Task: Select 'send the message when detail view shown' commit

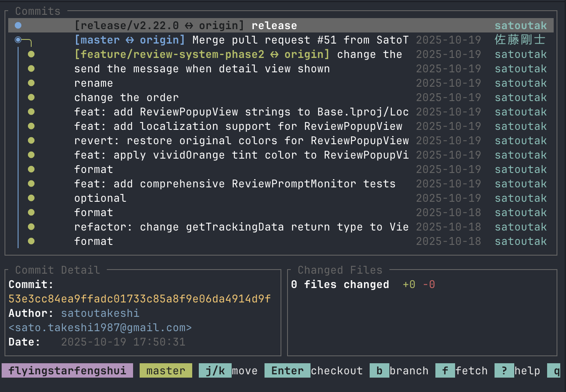Action: tap(202, 69)
